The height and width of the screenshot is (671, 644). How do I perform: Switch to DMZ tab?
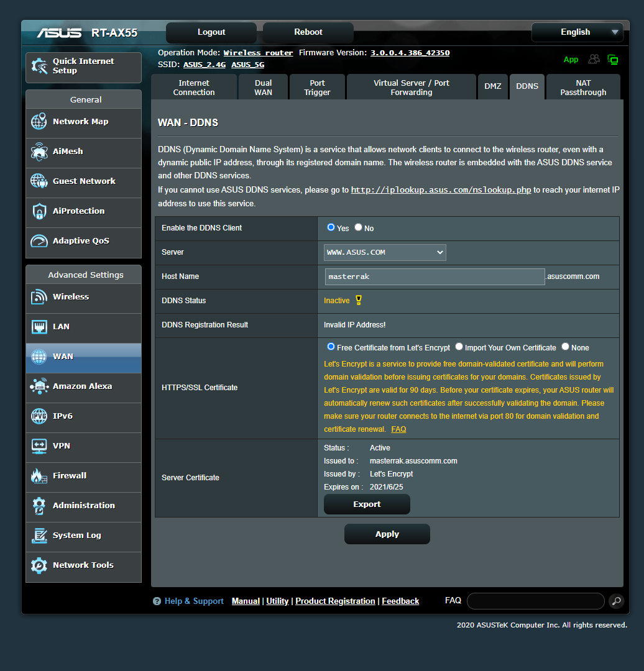click(492, 86)
